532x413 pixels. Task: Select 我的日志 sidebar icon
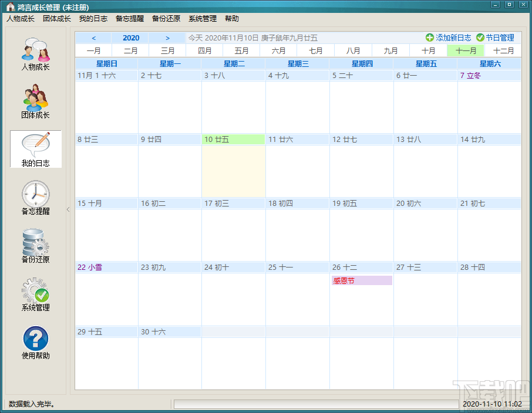pyautogui.click(x=36, y=149)
